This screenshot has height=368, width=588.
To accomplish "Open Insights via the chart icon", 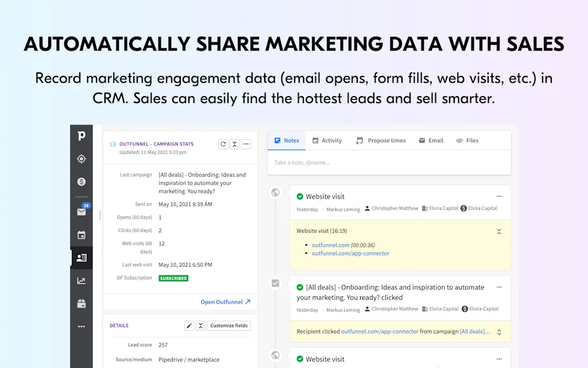I will tap(82, 280).
